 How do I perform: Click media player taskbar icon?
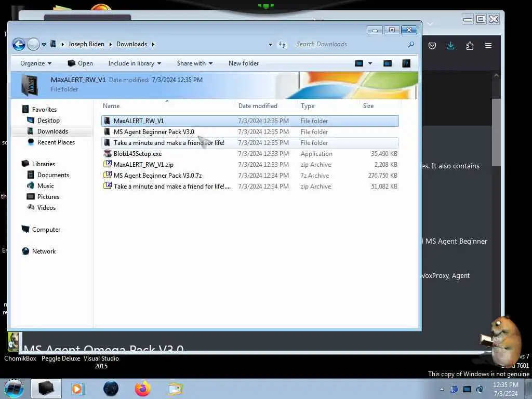pos(77,389)
